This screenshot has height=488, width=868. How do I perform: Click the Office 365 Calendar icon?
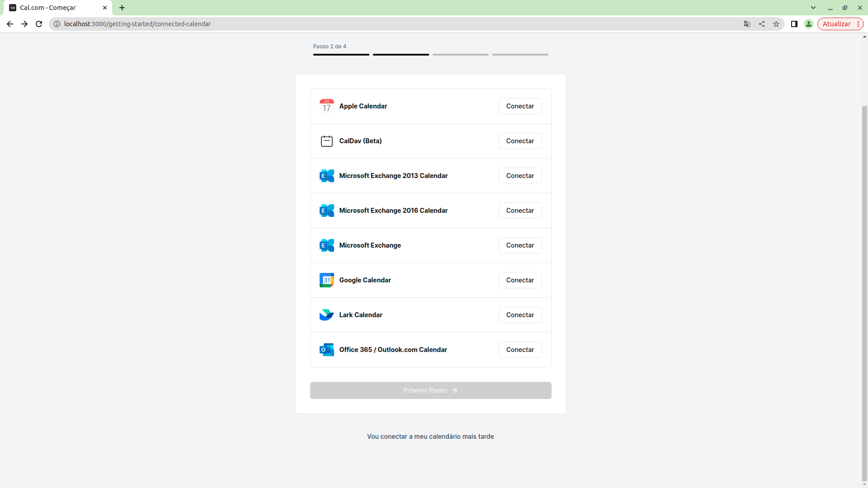tap(326, 350)
